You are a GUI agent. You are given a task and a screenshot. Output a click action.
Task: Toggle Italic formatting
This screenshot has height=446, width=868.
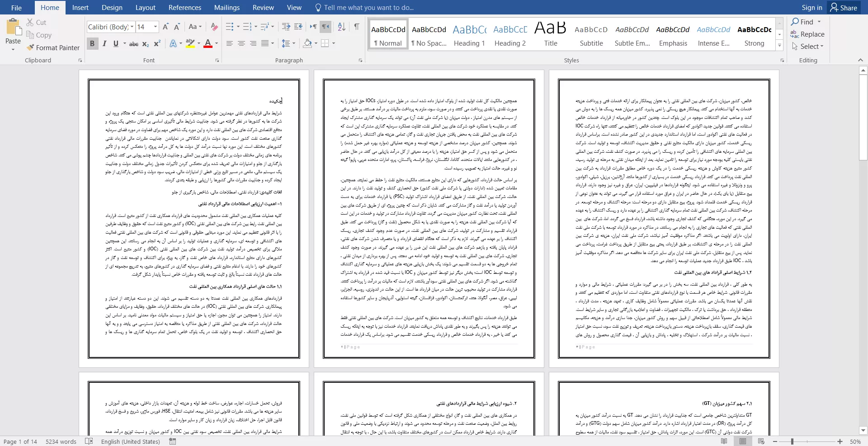point(104,43)
